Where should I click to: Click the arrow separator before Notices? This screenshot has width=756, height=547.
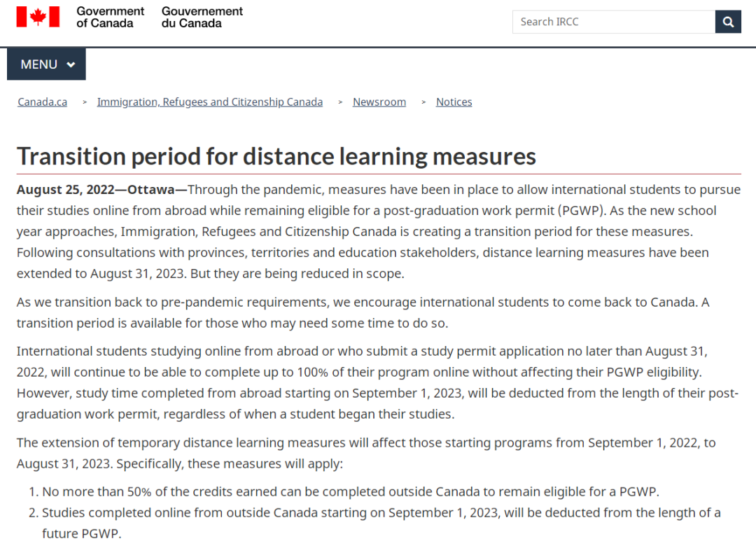point(423,102)
